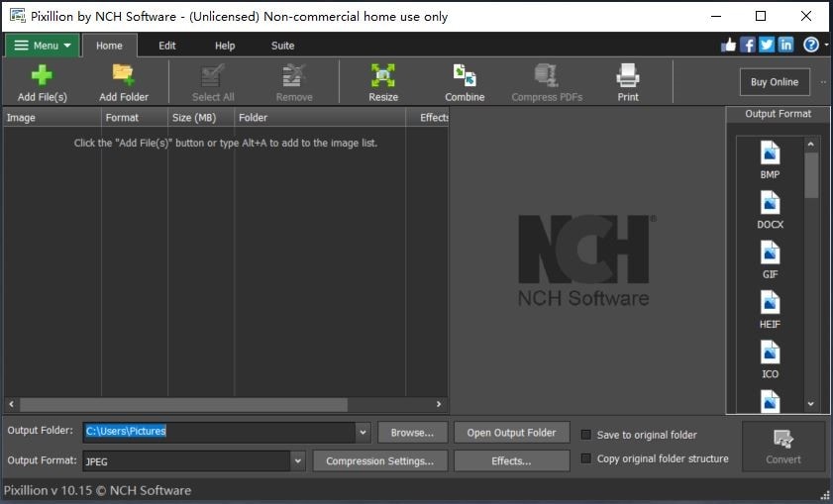The image size is (833, 504).
Task: Click the Output Folder path field
Action: tap(220, 433)
